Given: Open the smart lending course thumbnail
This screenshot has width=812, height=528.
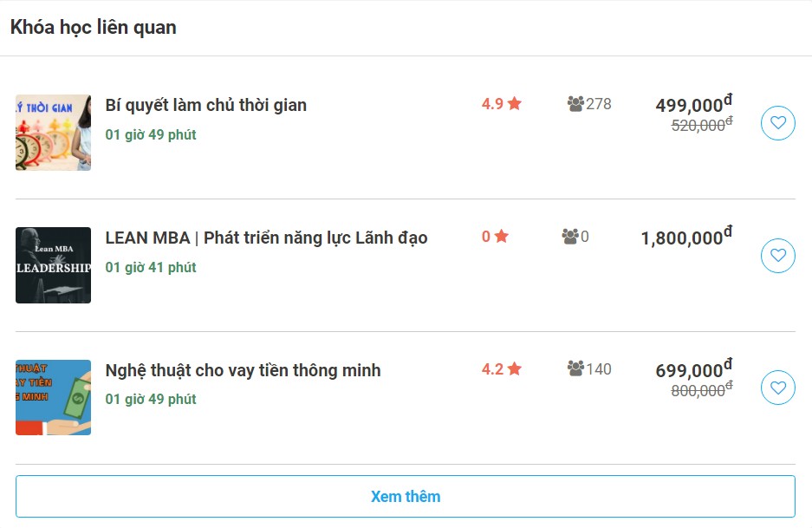Looking at the screenshot, I should coord(53,397).
